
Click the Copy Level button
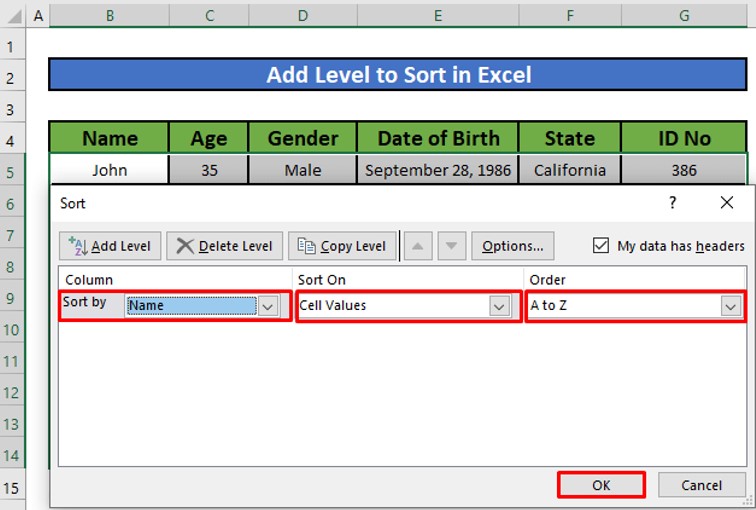(x=342, y=246)
